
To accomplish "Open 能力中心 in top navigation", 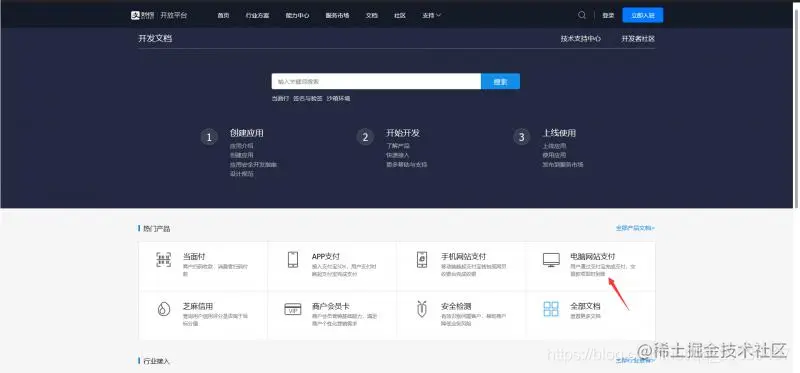I will pos(297,15).
